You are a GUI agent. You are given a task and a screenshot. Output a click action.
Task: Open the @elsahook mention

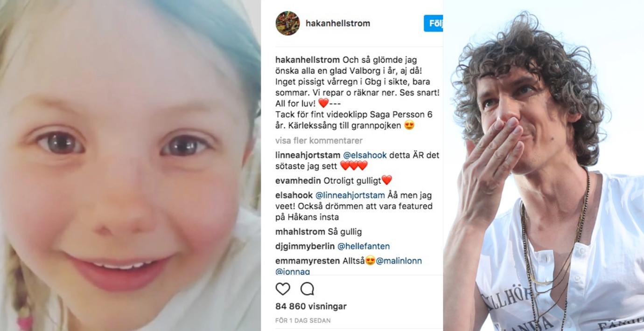coord(365,155)
